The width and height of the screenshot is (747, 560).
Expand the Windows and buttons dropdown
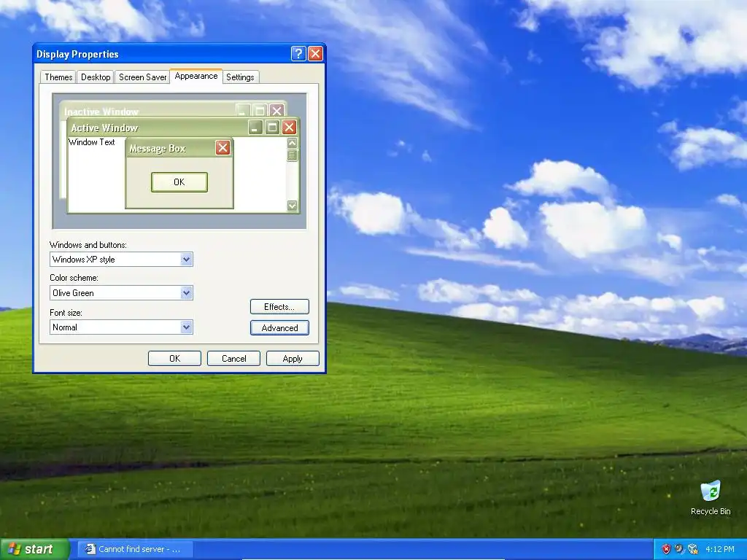pos(186,260)
